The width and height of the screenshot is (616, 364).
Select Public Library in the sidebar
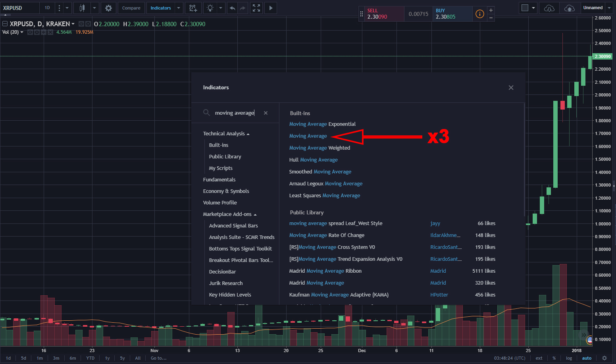(x=225, y=157)
